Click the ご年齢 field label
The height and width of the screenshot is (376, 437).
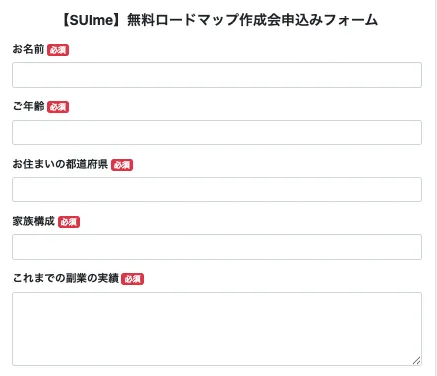[x=28, y=106]
